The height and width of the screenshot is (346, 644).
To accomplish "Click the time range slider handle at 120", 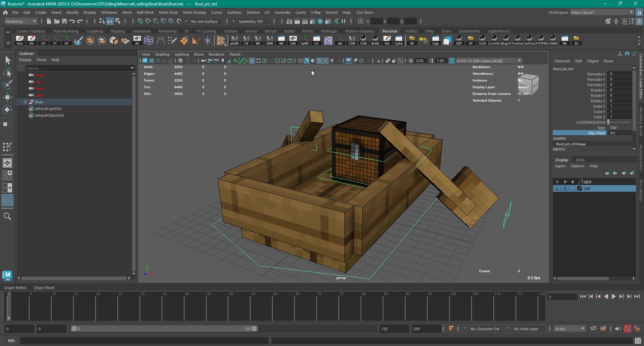I will coord(254,329).
